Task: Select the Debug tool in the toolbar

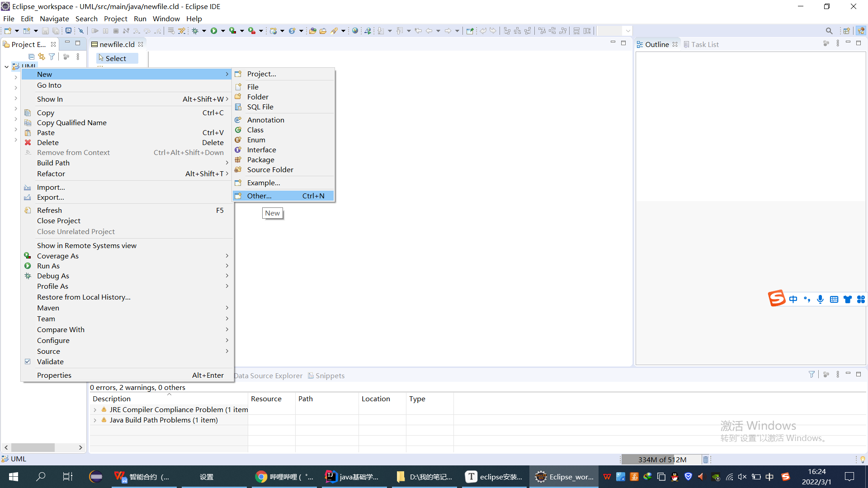Action: tap(195, 31)
